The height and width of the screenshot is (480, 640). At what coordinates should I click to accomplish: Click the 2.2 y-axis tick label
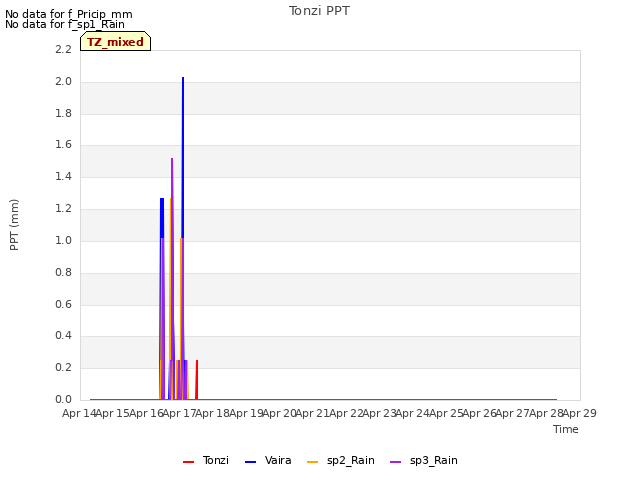(63, 49)
